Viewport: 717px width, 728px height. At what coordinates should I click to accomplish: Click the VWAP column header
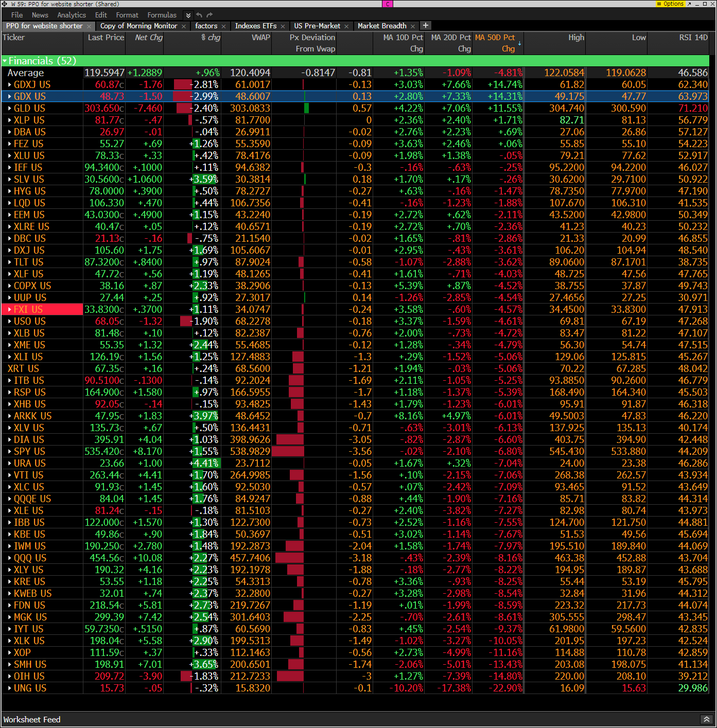click(247, 43)
